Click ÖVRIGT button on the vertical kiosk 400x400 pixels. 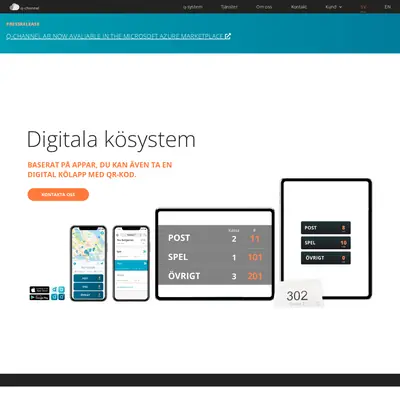pos(326,258)
